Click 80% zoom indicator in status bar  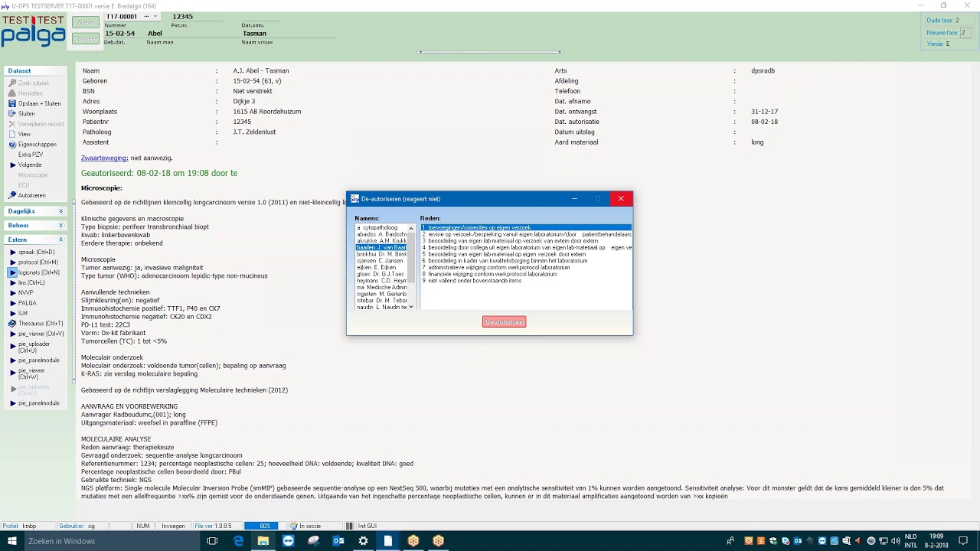click(x=265, y=526)
